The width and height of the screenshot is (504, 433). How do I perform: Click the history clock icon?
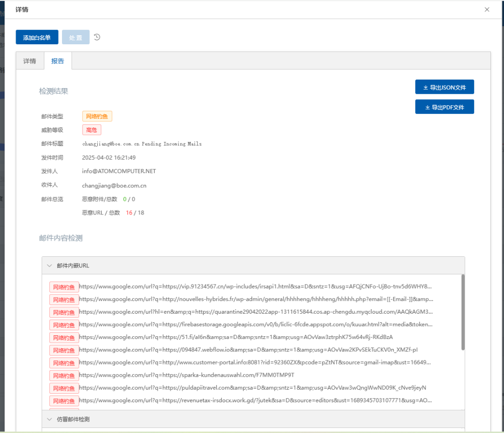click(x=97, y=37)
